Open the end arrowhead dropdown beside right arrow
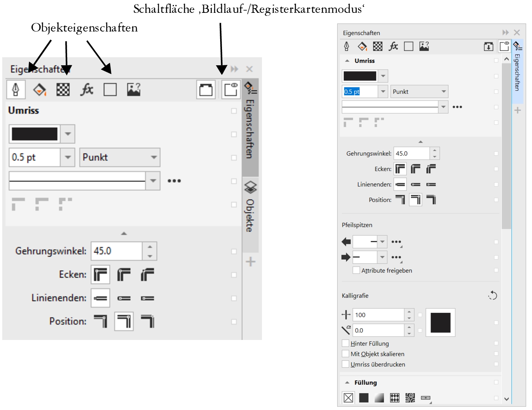This screenshot has width=532, height=410. [382, 257]
